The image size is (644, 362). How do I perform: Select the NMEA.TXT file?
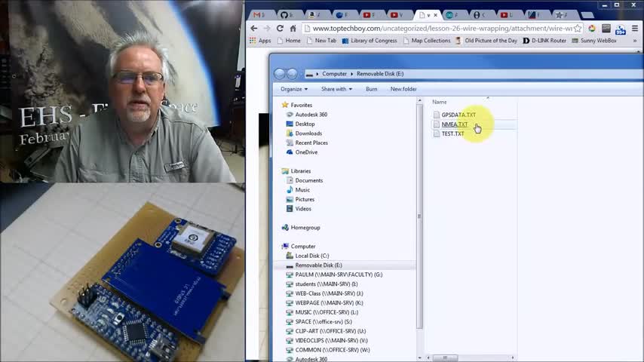point(454,124)
